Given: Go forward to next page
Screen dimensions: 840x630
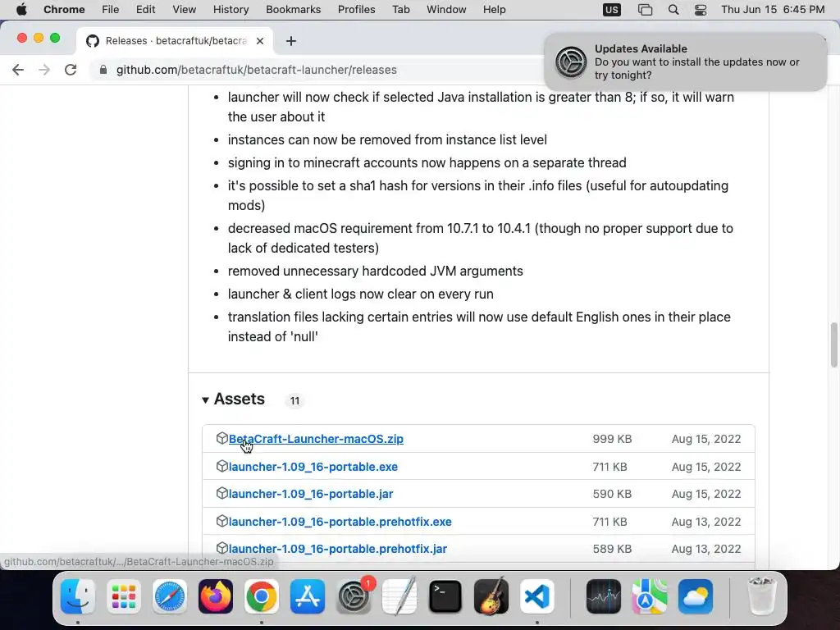Looking at the screenshot, I should 44,70.
